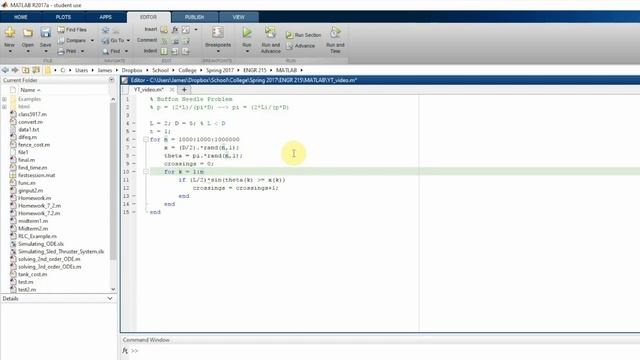The width and height of the screenshot is (640, 360).
Task: Click the fx insert function icon
Action: [175, 29]
